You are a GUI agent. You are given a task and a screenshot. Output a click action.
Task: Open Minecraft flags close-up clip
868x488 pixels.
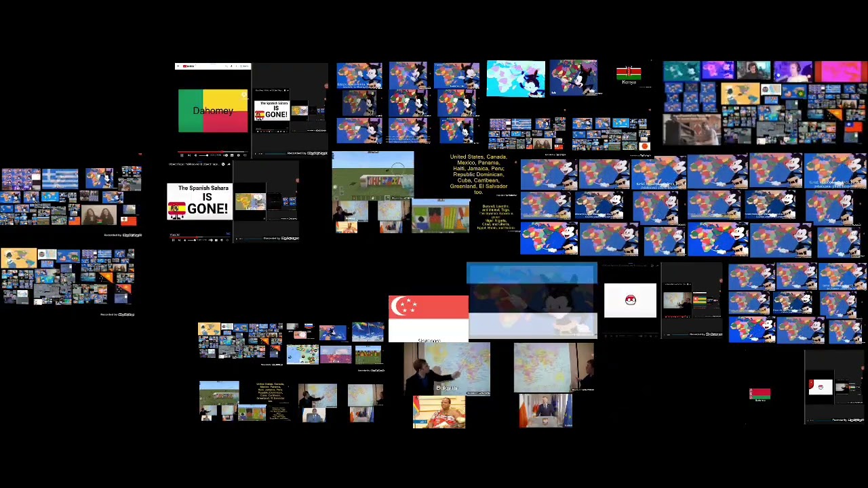click(x=440, y=216)
